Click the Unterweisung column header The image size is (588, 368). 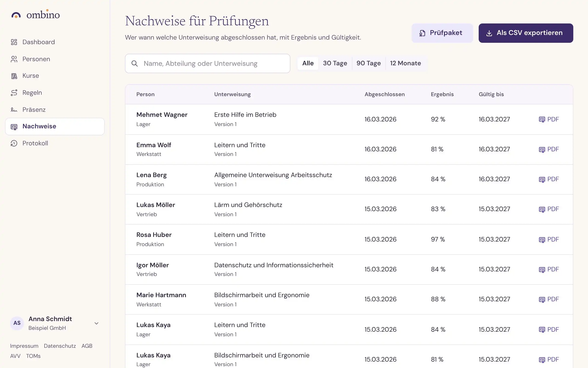tap(232, 95)
